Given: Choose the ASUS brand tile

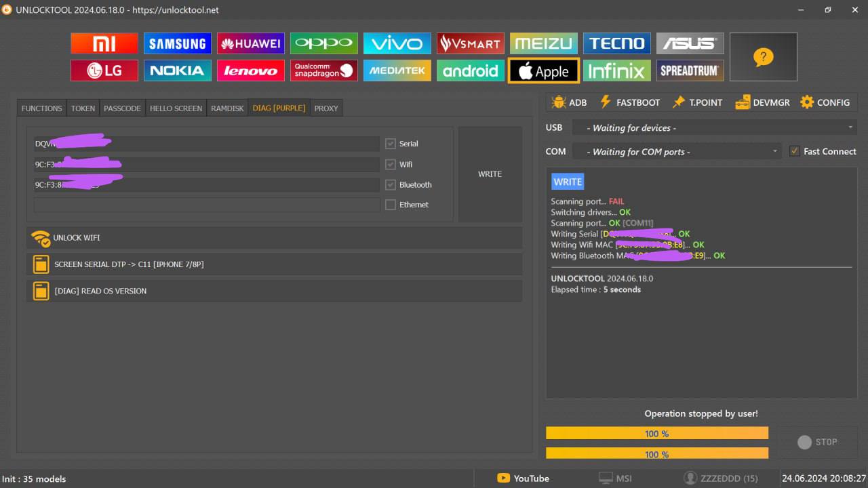Looking at the screenshot, I should pos(690,43).
